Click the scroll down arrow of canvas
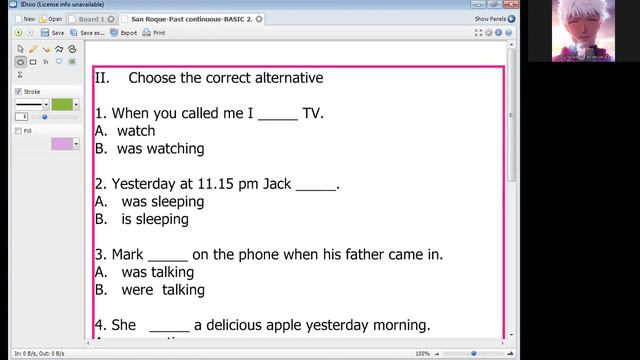Image resolution: width=640 pixels, height=360 pixels. point(511,335)
